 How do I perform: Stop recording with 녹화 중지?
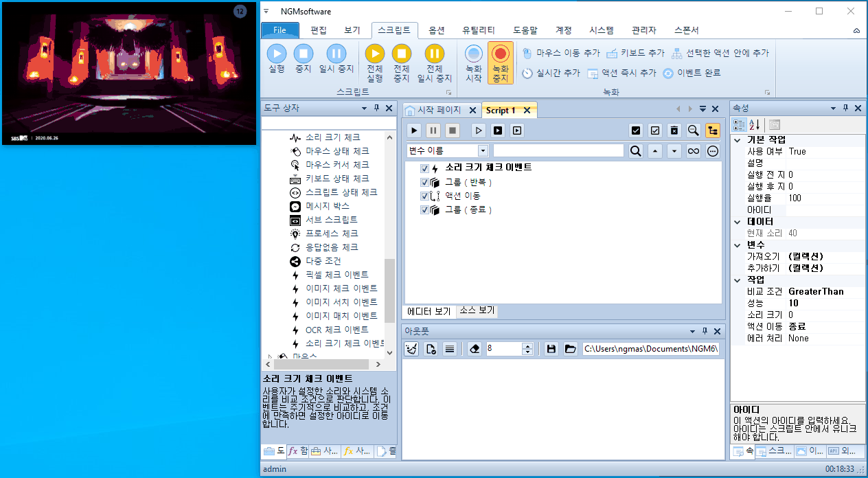tap(501, 63)
